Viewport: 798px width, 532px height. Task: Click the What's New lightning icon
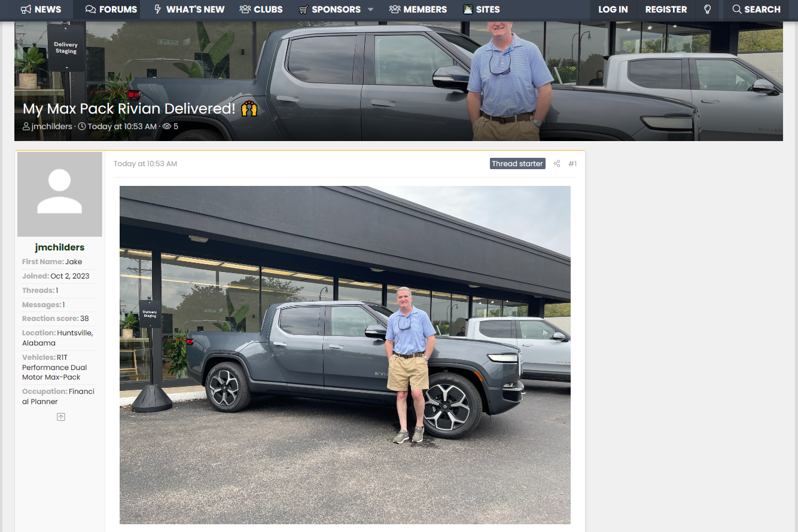tap(158, 10)
